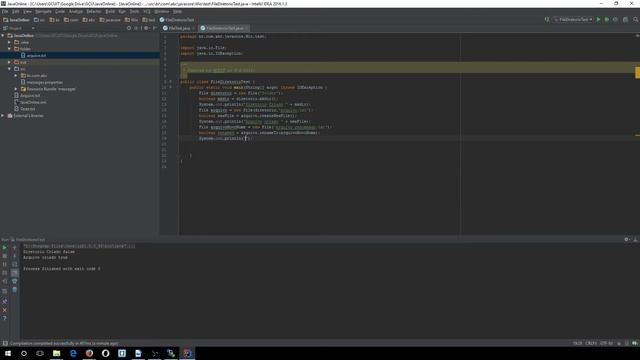
Task: Click the Make Project build icon
Action: point(547,20)
